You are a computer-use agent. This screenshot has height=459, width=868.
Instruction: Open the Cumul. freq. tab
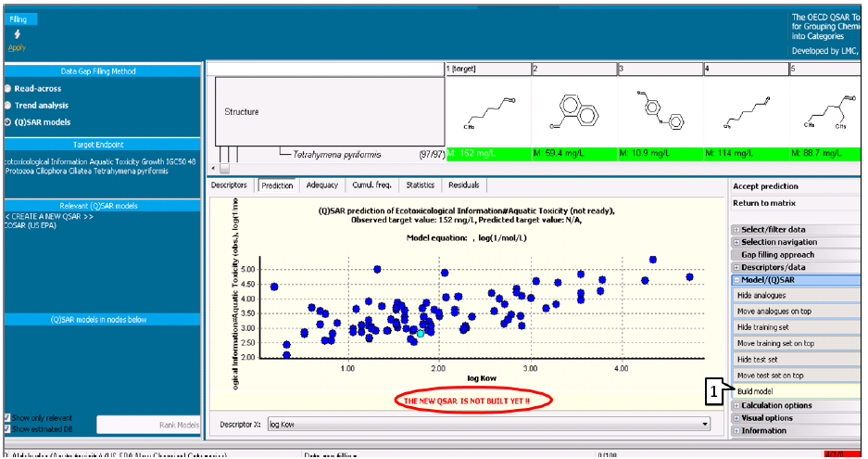point(372,185)
